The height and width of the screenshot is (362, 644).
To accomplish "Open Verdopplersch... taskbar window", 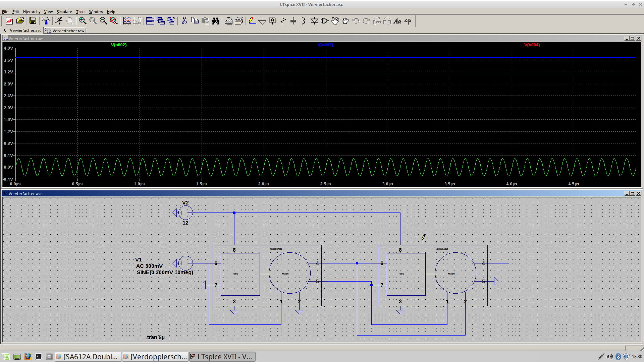I will (155, 357).
